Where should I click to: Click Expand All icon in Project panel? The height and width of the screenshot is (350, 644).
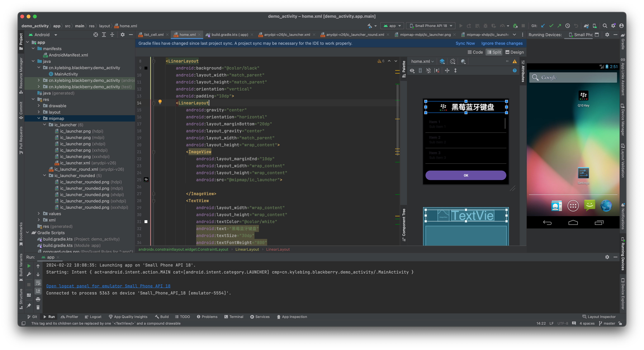104,35
